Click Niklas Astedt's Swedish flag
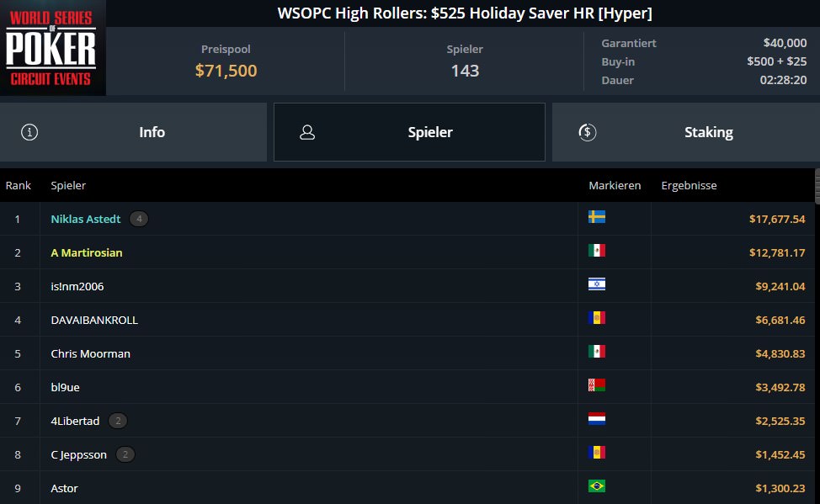 (x=597, y=217)
